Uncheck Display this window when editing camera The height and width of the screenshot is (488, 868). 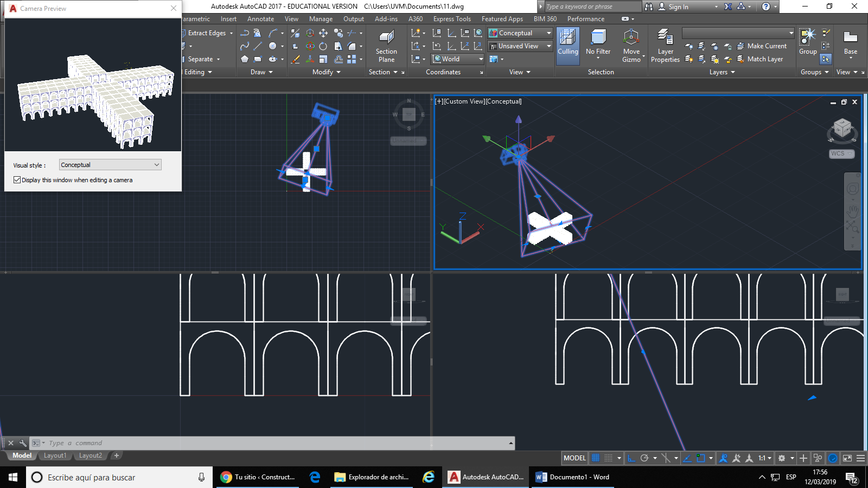[x=17, y=180]
